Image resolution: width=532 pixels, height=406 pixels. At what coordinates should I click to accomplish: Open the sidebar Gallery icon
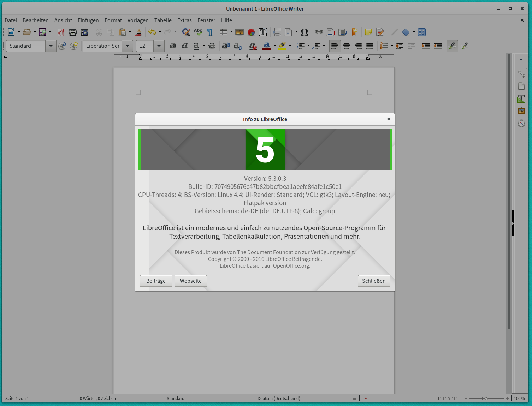(521, 111)
